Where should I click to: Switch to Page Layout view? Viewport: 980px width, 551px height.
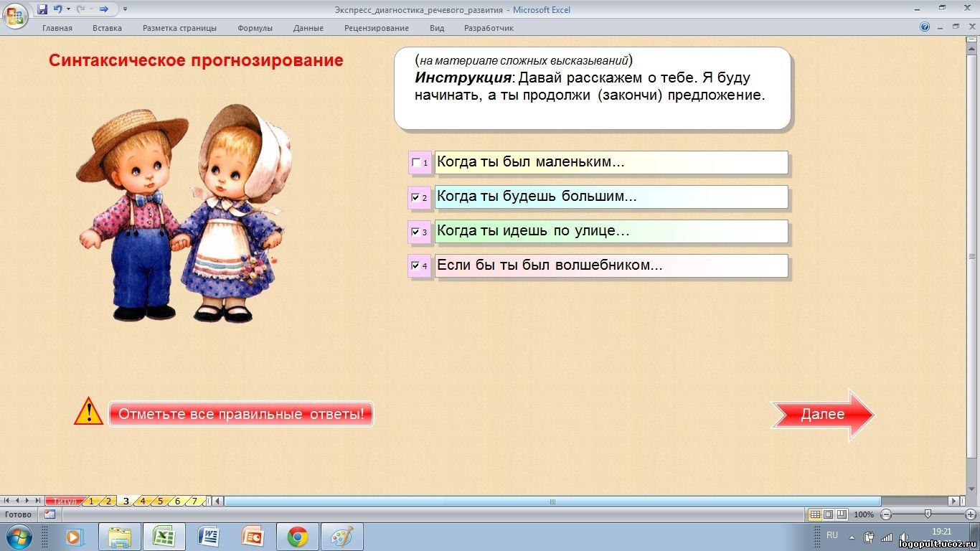[x=828, y=514]
